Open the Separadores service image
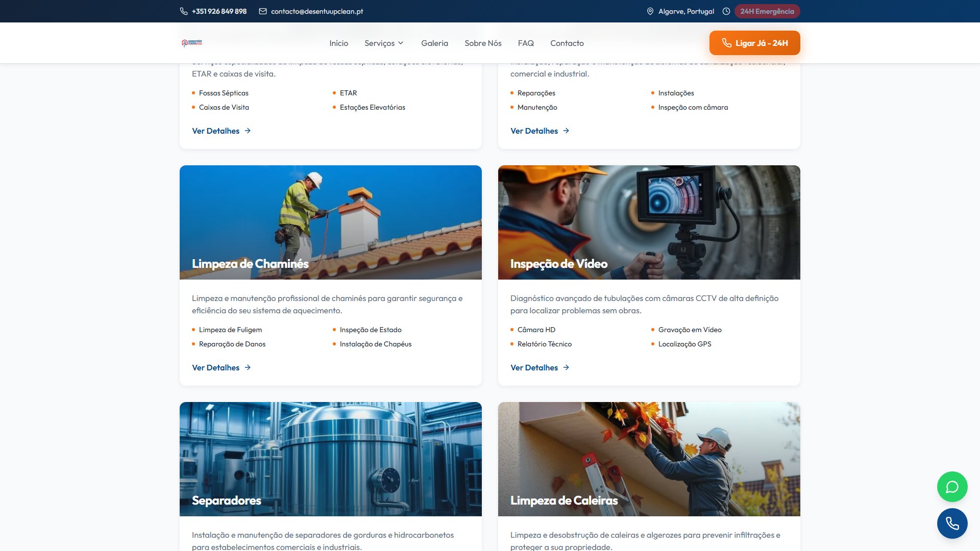The width and height of the screenshot is (980, 551). click(x=331, y=459)
